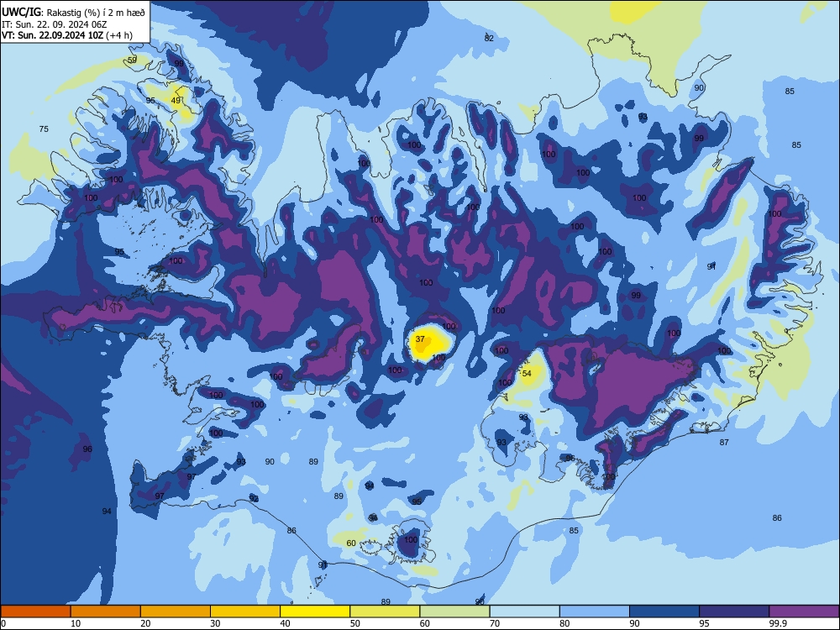The width and height of the screenshot is (840, 630).
Task: Click the '92' humidity value on the map
Action: coord(254,499)
